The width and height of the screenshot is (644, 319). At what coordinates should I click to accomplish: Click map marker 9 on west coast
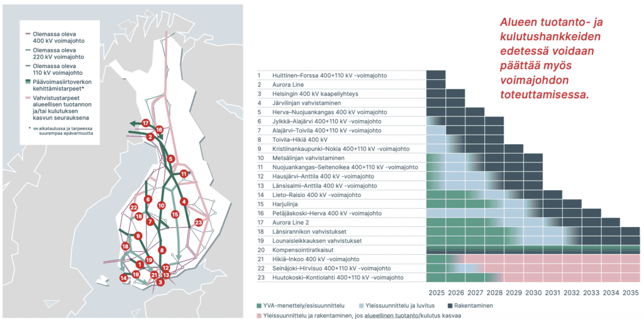[138, 235]
